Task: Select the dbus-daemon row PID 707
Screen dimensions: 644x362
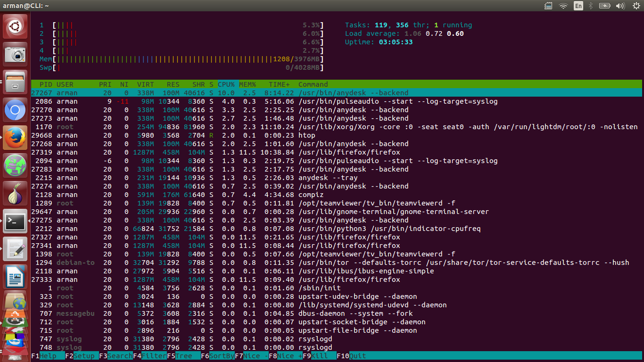Action: coord(337,313)
